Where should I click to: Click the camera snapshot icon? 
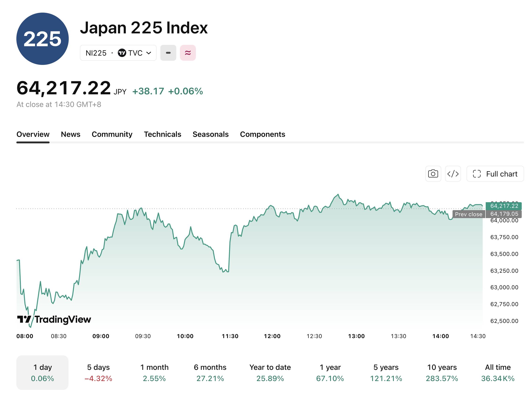[433, 174]
